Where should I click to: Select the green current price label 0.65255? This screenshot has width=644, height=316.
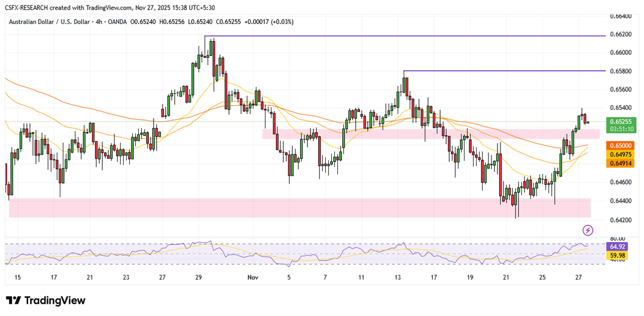pyautogui.click(x=621, y=121)
